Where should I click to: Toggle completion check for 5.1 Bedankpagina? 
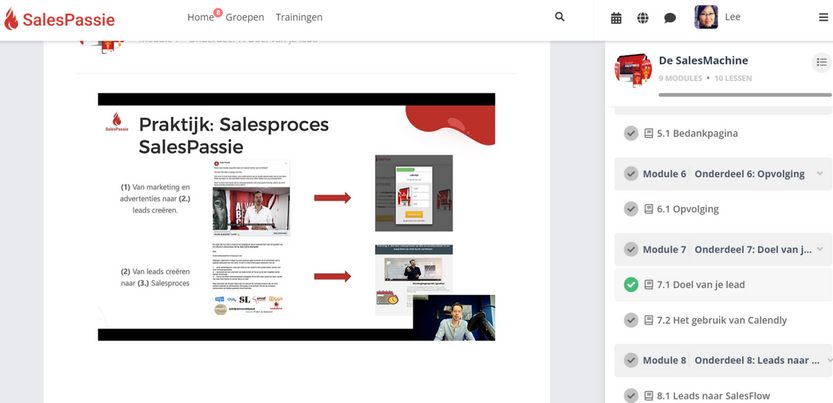point(631,133)
